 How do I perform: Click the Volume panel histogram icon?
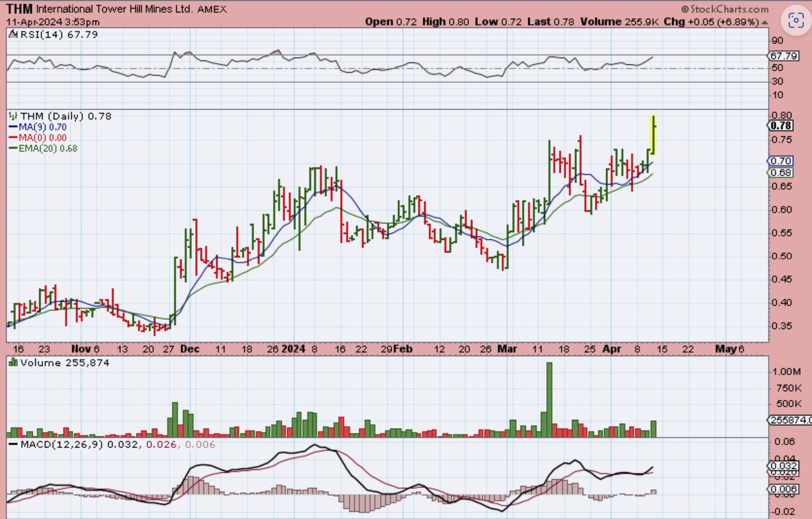[13, 363]
